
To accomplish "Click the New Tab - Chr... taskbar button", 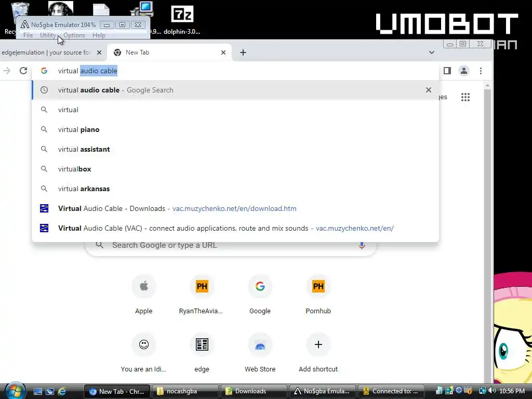I will (116, 391).
